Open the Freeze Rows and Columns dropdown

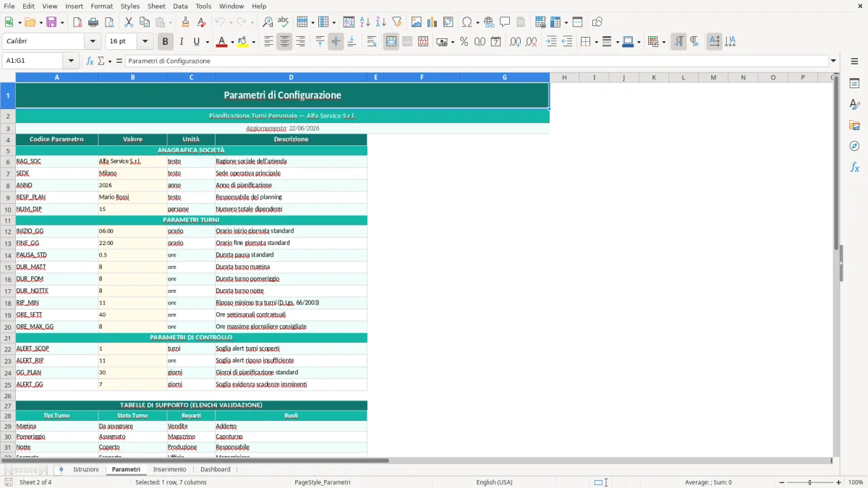(566, 22)
